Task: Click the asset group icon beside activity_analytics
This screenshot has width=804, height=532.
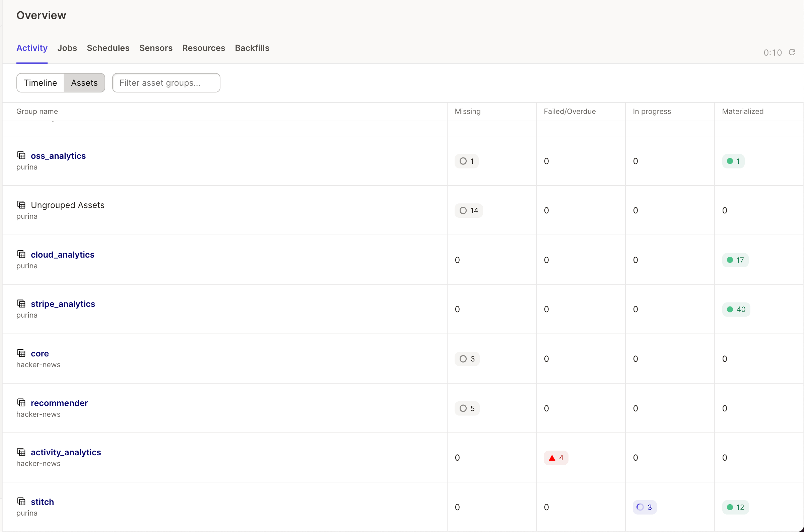Action: (x=21, y=452)
